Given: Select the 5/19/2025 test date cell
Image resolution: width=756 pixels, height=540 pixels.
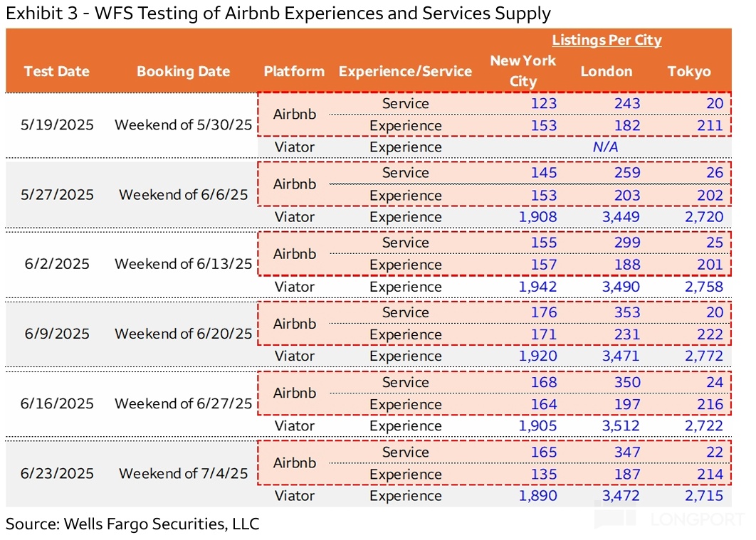Looking at the screenshot, I should (57, 125).
